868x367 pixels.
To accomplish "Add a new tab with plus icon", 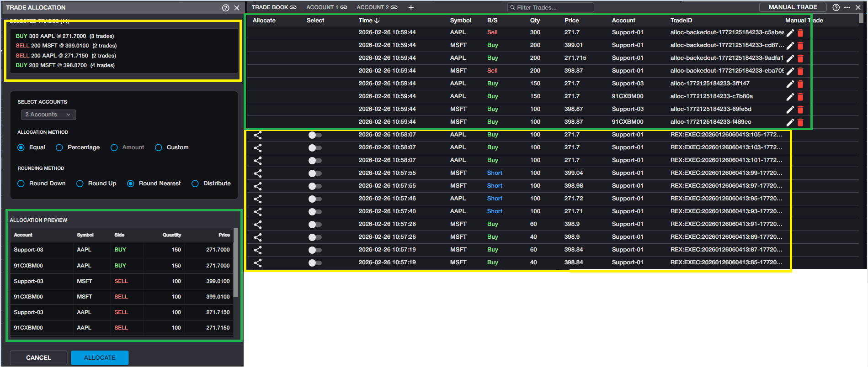I will coord(411,7).
